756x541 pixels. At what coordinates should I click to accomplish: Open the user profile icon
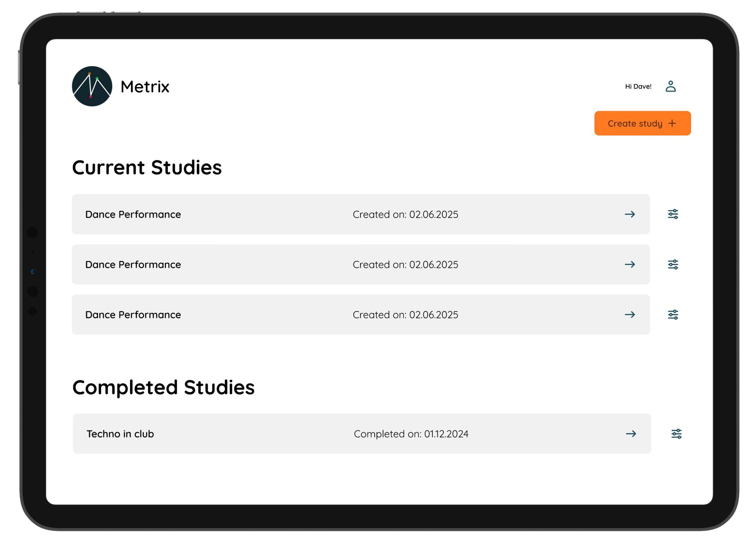670,86
